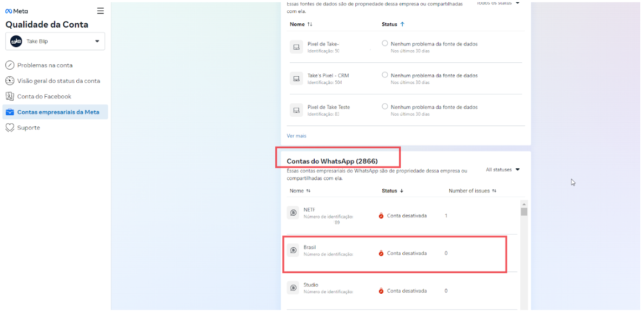644x311 pixels.
Task: Open the All statuses filter dropdown
Action: pyautogui.click(x=503, y=169)
